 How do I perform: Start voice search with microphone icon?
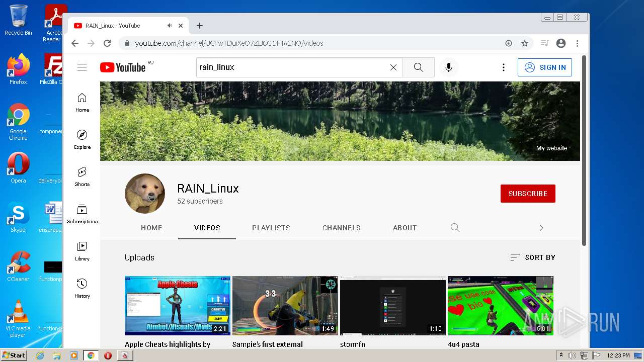(449, 67)
